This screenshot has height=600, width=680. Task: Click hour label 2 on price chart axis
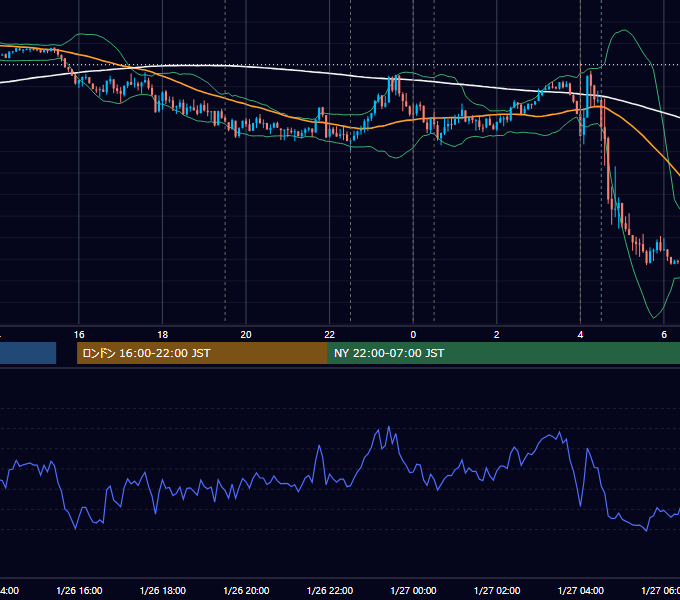coord(497,335)
